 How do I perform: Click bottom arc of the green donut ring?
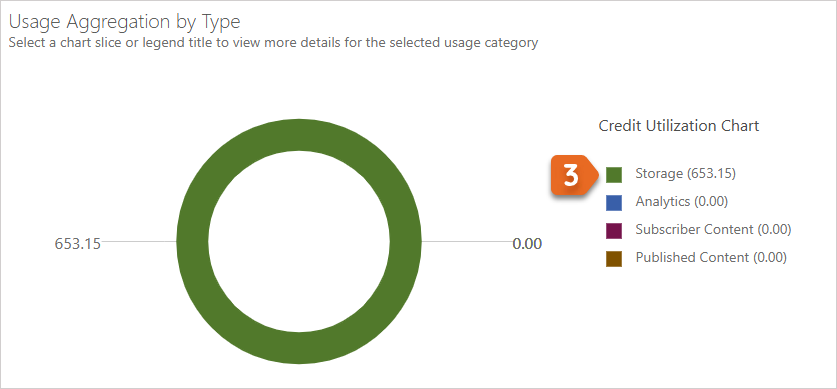click(x=299, y=348)
